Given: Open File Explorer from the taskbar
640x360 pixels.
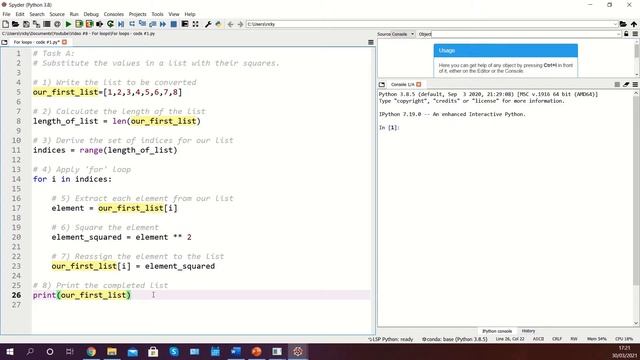Looking at the screenshot, I should 112,351.
